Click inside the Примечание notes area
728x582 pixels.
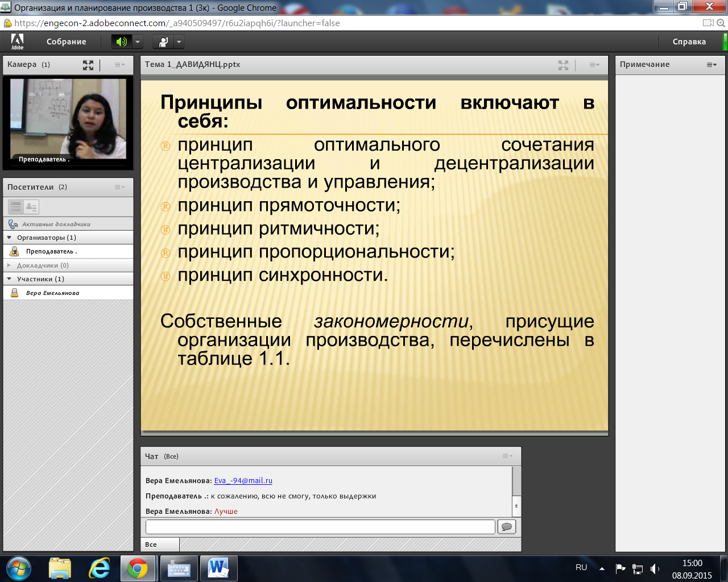pyautogui.click(x=670, y=313)
